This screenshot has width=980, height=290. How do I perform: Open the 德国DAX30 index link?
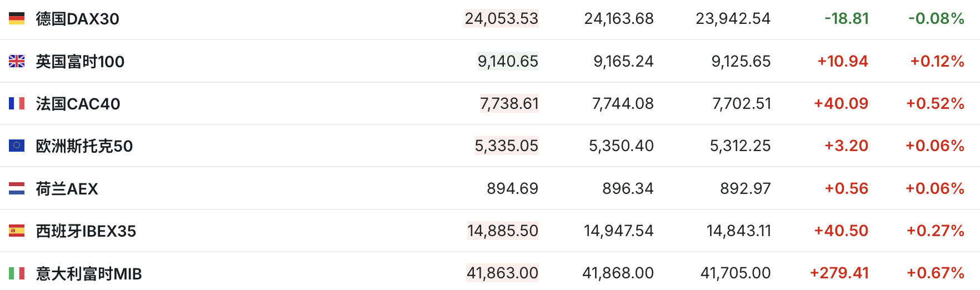(x=77, y=19)
